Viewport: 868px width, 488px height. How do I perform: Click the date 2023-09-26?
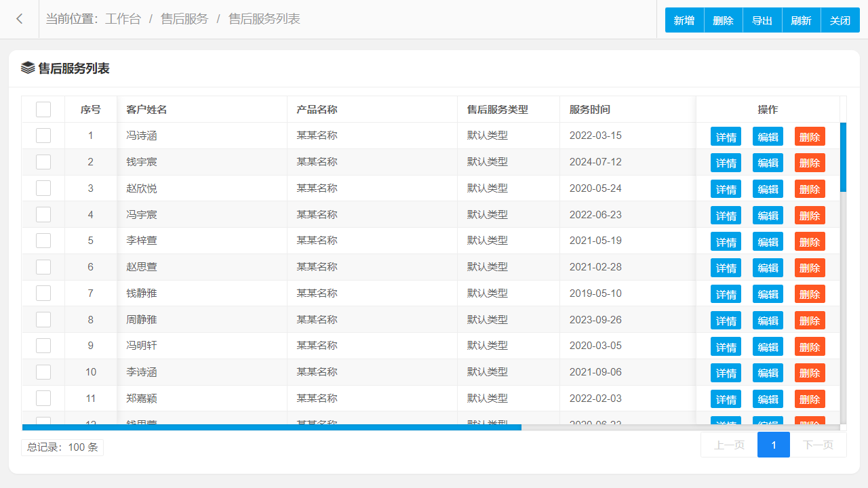pos(595,319)
